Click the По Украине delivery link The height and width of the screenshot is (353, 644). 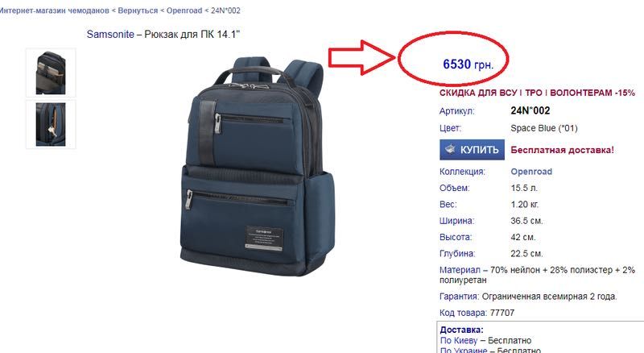pos(464,351)
